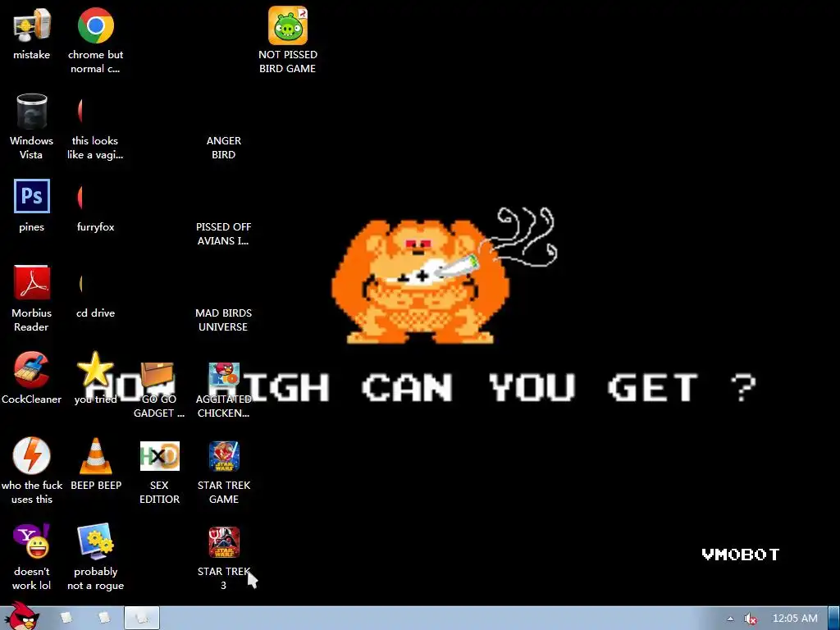Open the 12:05 AM taskbar clock
This screenshot has width=840, height=630.
795,619
